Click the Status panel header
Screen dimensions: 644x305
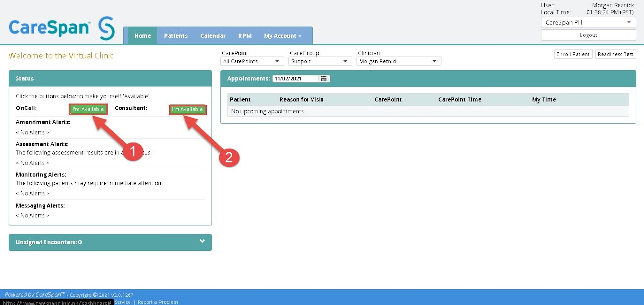(x=110, y=79)
